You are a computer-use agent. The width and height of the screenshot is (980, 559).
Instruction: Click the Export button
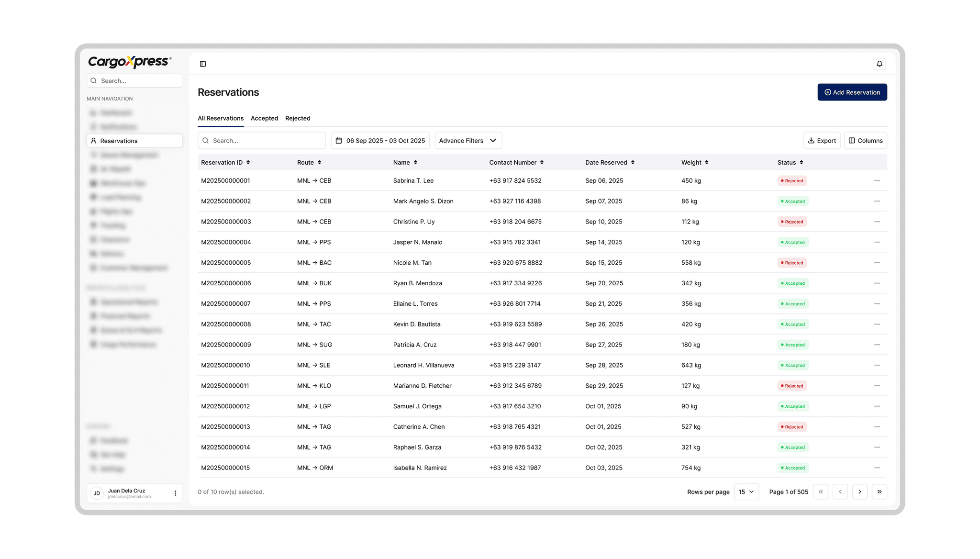click(822, 141)
